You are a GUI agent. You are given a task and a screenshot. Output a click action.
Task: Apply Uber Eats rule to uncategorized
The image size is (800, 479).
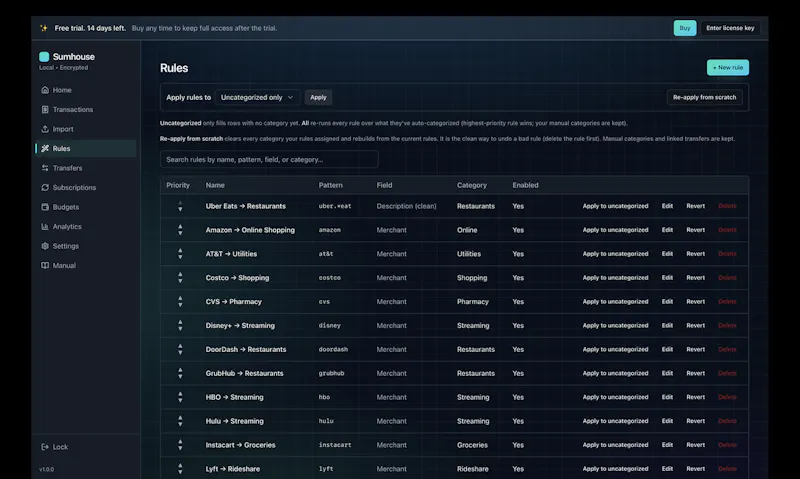[x=615, y=206]
